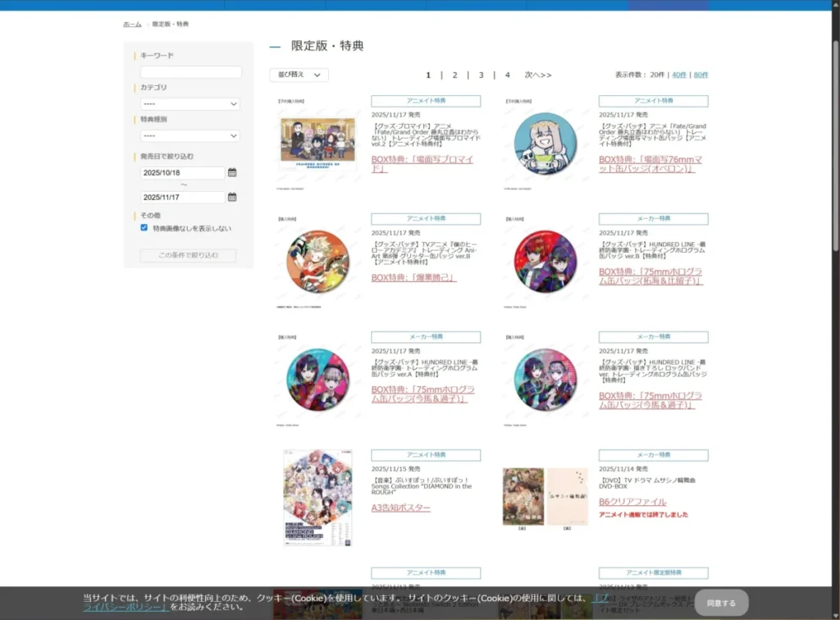This screenshot has width=840, height=620.
Task: Click the Fate/Grand Order bromide product image
Action: tap(317, 139)
